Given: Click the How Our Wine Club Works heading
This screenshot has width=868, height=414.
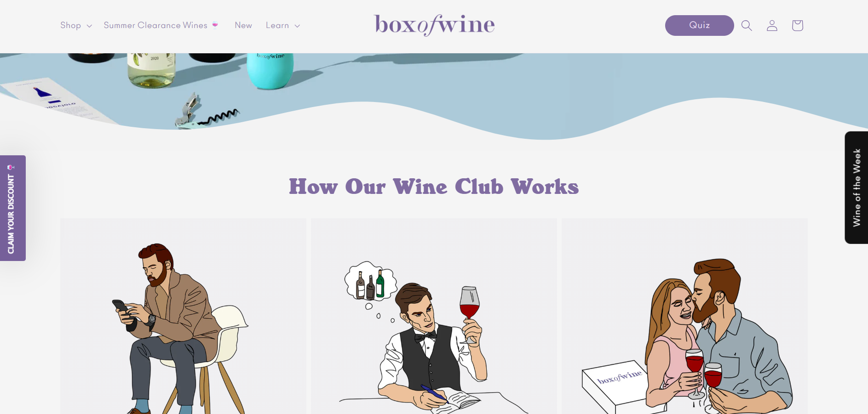Looking at the screenshot, I should 434,187.
